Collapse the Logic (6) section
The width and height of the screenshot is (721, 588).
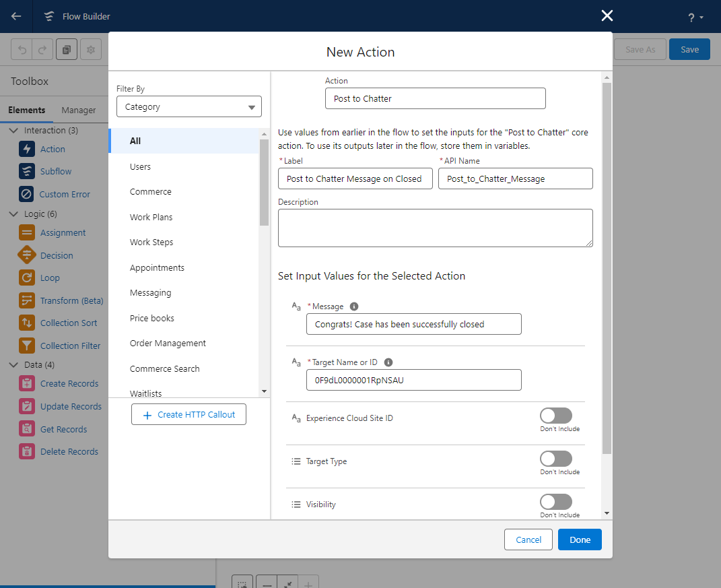point(13,214)
